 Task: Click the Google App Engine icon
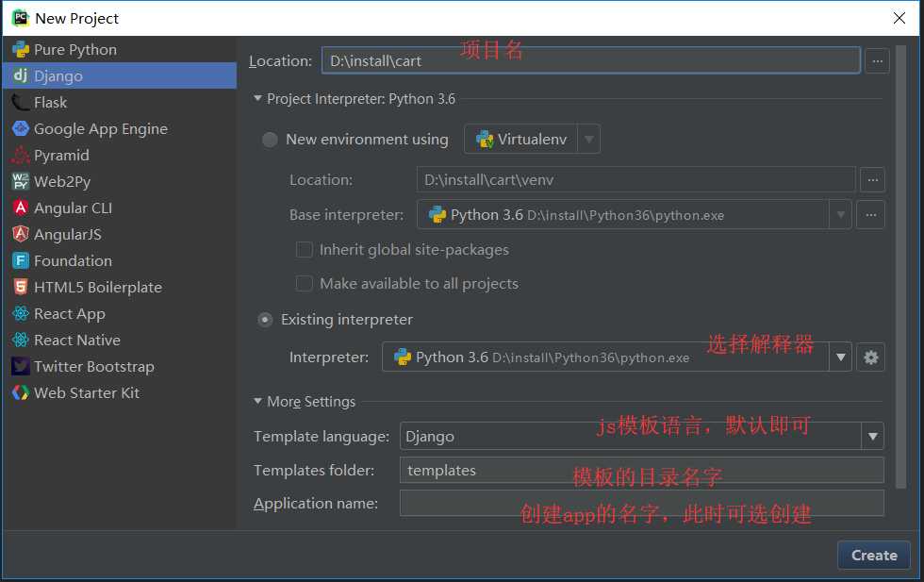pos(21,128)
